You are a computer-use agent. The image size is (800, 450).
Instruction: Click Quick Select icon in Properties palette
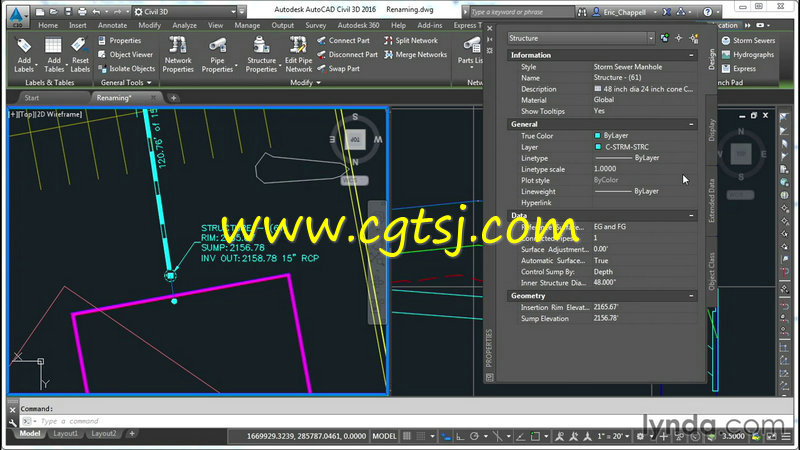(x=694, y=38)
